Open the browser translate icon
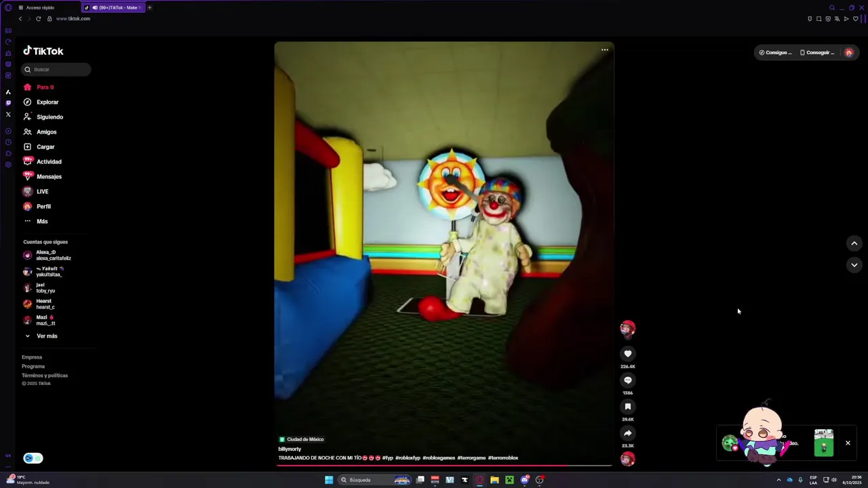Screen dimensions: 868x488 point(837,19)
